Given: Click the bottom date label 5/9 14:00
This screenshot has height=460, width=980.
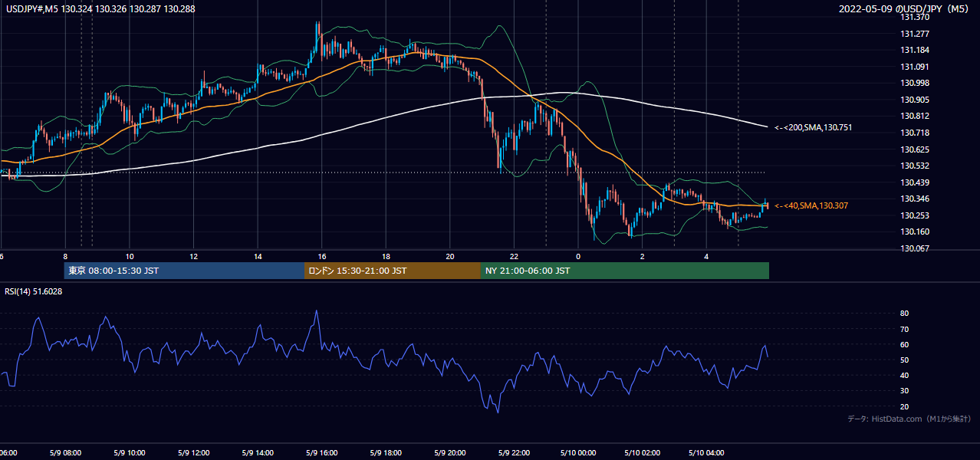Looking at the screenshot, I should [258, 452].
